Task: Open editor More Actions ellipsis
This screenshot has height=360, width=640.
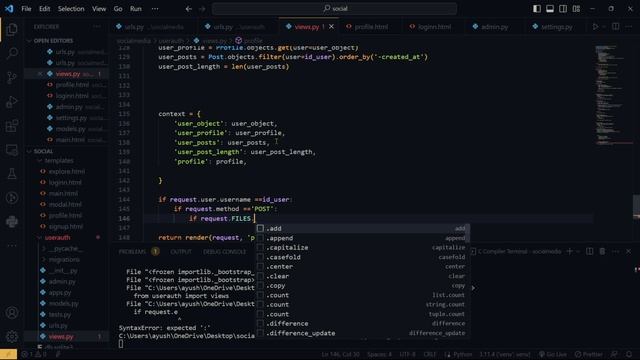Action: (x=629, y=27)
